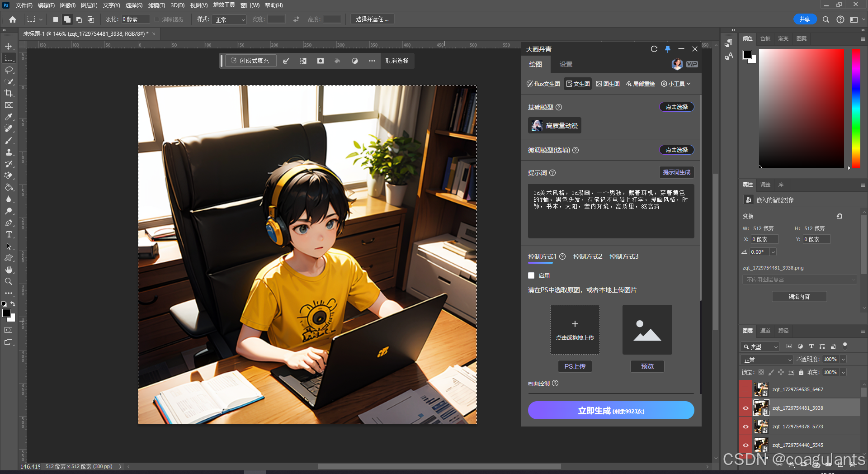Open the 增效工具 menu
Screen dimensions: 868x474
tap(224, 5)
